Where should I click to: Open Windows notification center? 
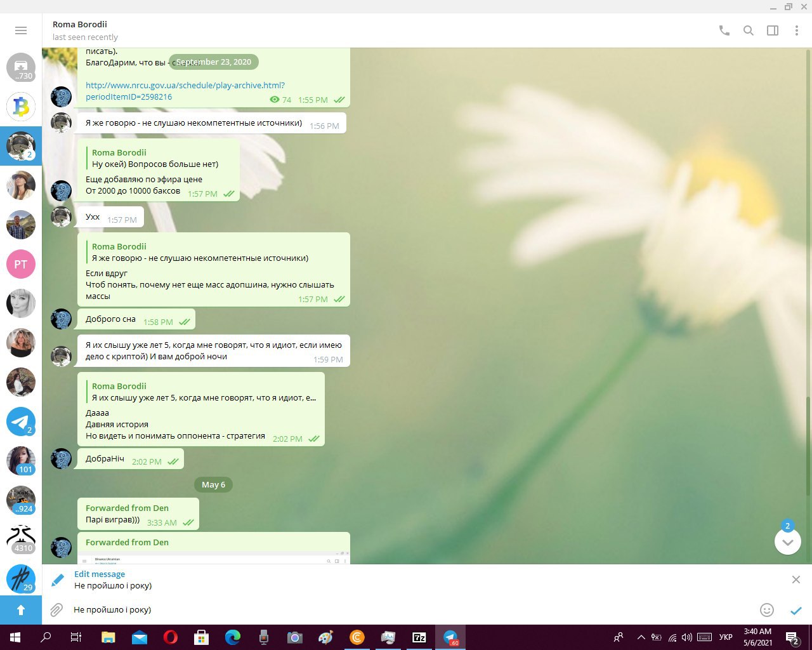[x=792, y=637]
